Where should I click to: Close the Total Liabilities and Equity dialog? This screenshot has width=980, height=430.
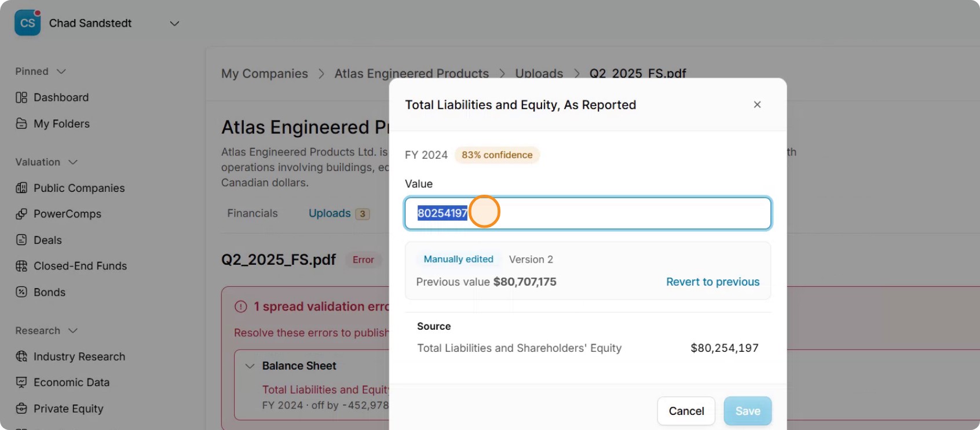(757, 104)
